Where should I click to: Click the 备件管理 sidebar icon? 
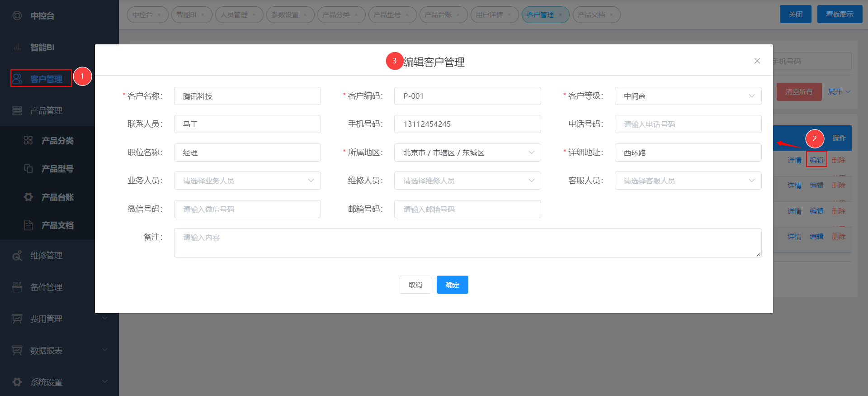[x=17, y=287]
